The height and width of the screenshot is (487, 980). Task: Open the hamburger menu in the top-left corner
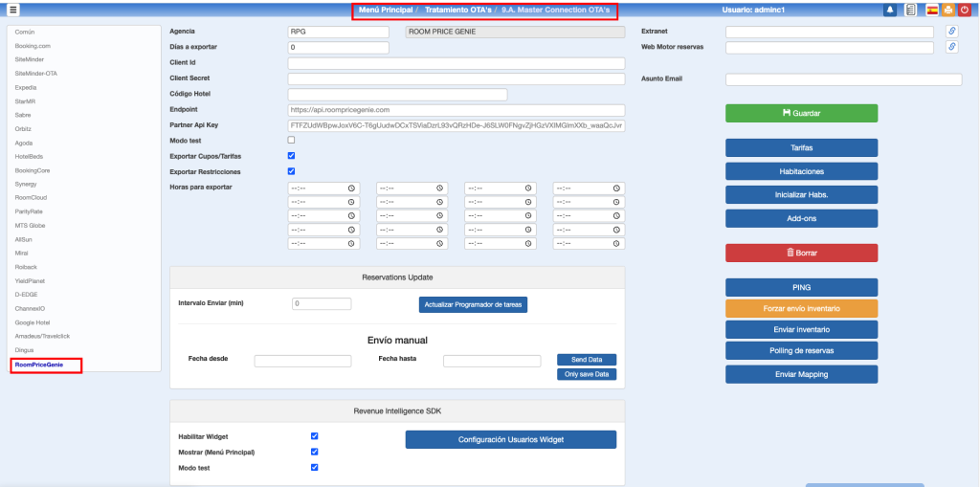click(13, 10)
